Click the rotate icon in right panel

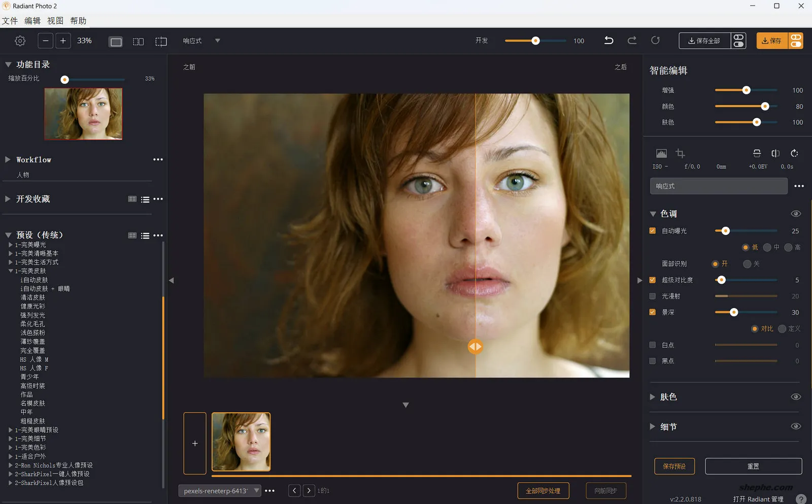tap(794, 153)
